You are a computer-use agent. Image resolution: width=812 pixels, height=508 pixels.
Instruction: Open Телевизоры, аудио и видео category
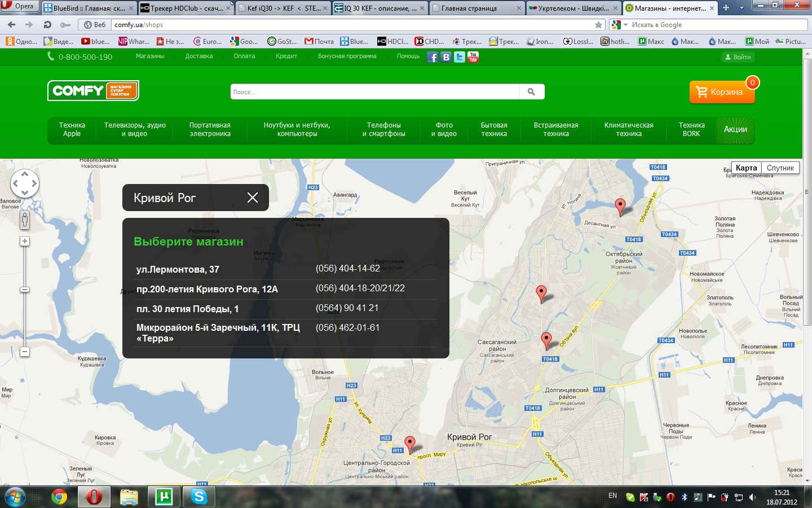tap(135, 130)
